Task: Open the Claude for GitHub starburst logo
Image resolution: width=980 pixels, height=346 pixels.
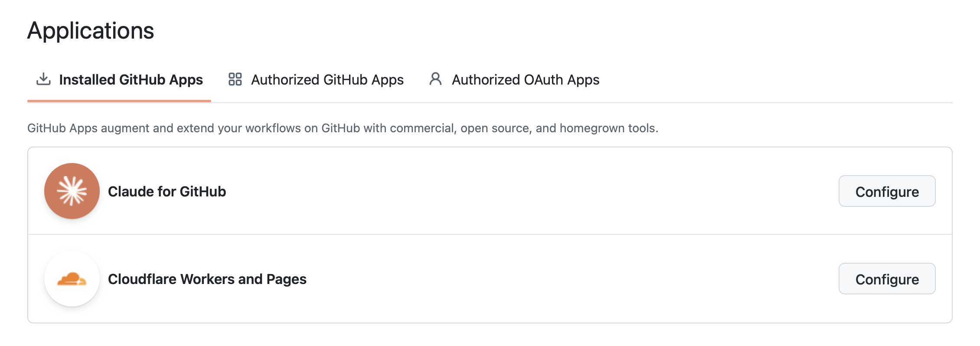Action: [x=72, y=191]
